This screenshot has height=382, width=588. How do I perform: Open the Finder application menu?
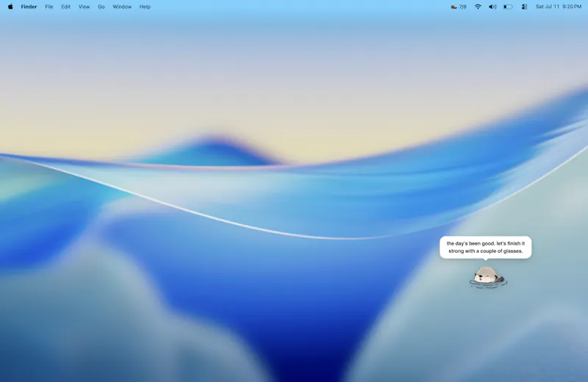29,7
